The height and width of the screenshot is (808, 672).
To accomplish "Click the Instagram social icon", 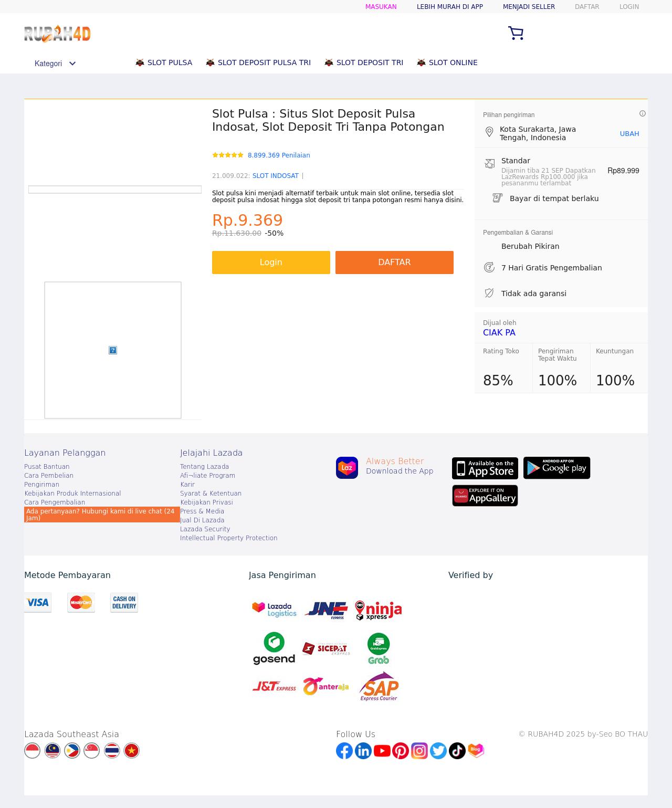I will [419, 751].
